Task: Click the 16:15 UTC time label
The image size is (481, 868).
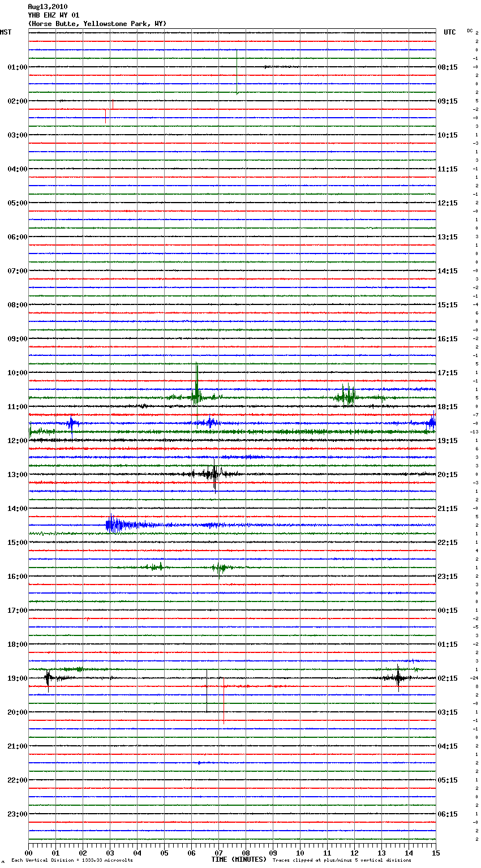Action: coord(448,339)
